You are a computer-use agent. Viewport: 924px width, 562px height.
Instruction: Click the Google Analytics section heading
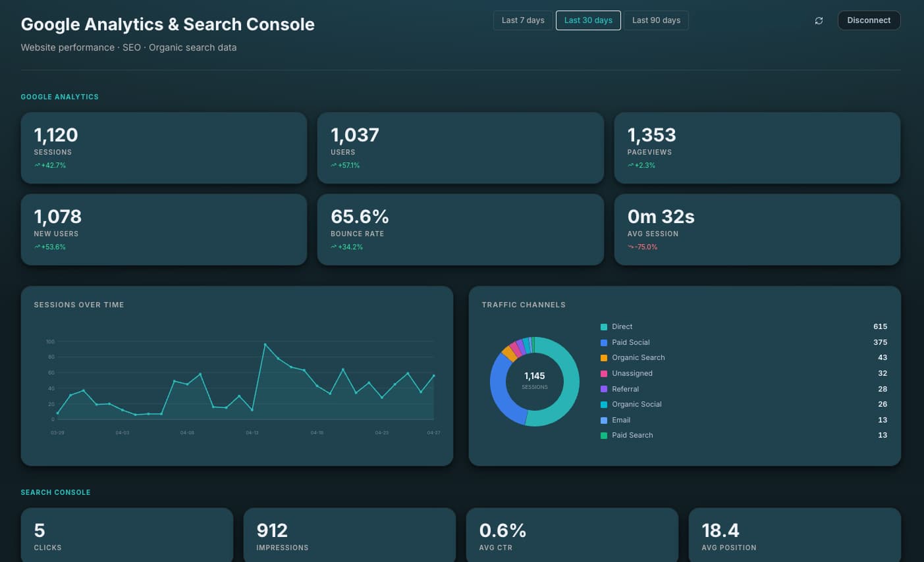tap(60, 97)
